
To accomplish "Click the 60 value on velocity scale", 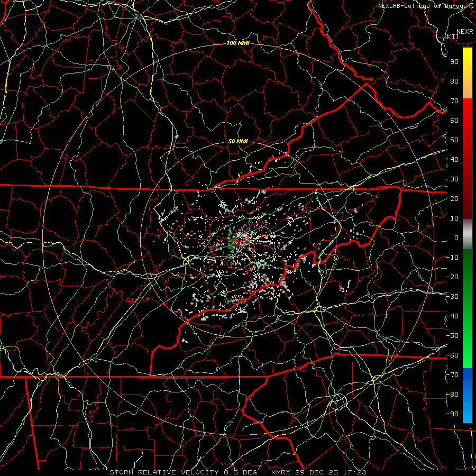I will (x=454, y=121).
